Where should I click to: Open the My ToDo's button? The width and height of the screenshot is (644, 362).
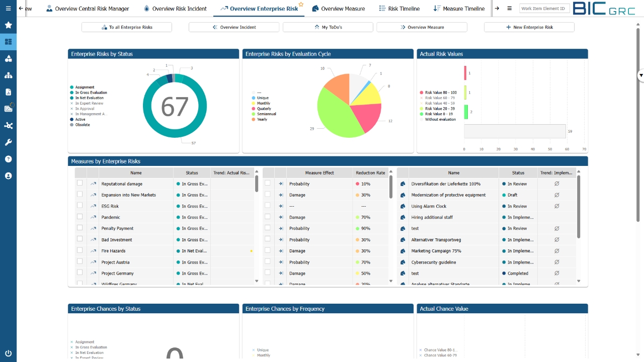328,27
